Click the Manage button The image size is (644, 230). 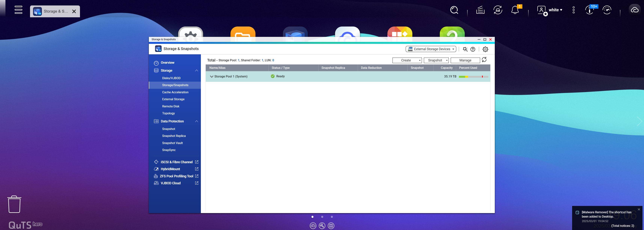tap(465, 60)
